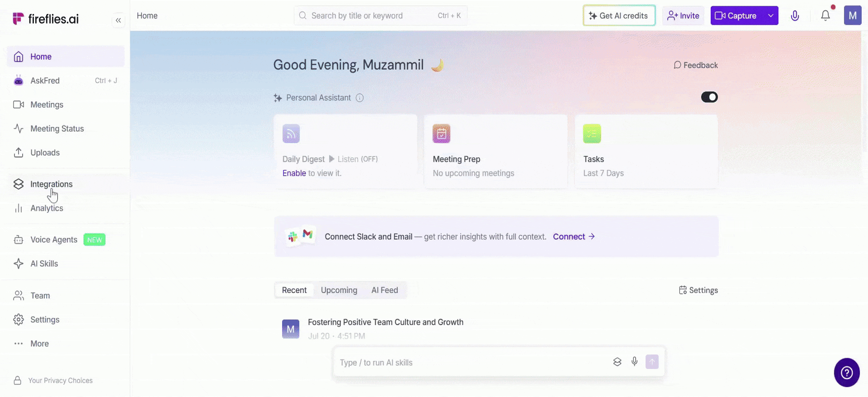
Task: Click the microphone icon in top bar
Action: click(x=795, y=16)
